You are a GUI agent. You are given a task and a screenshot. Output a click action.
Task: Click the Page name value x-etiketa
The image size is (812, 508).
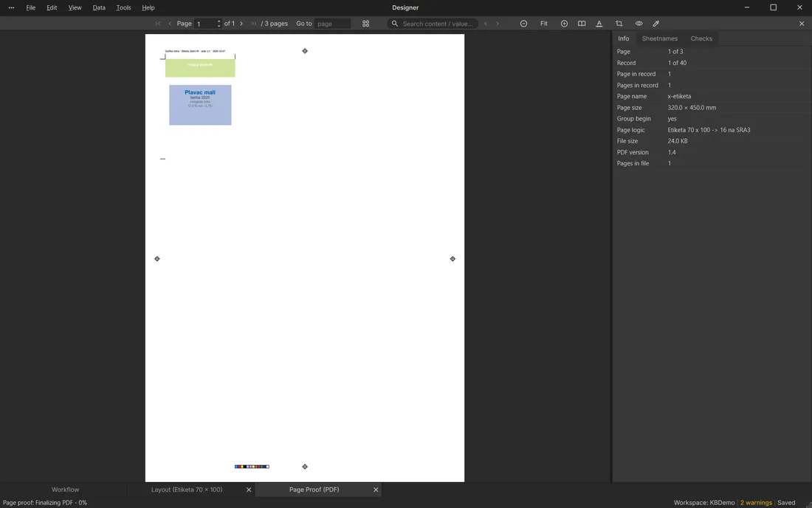[679, 96]
